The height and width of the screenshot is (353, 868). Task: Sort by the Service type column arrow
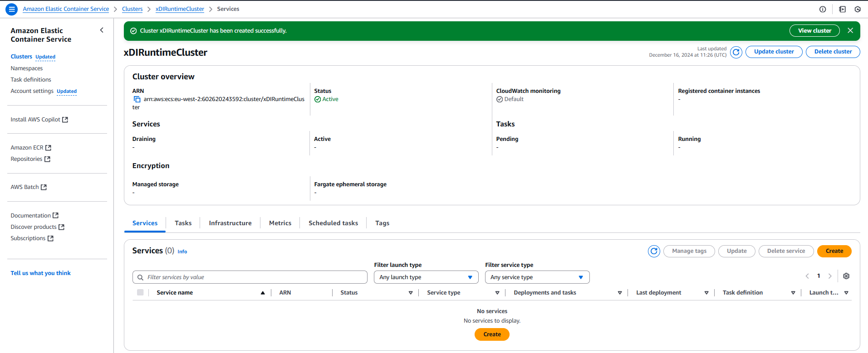[497, 293]
